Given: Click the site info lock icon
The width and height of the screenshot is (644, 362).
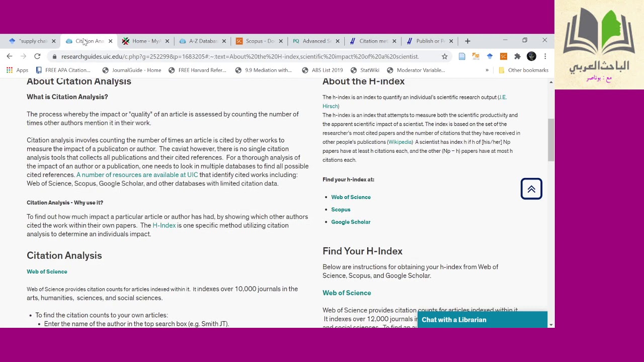Looking at the screenshot, I should point(54,56).
